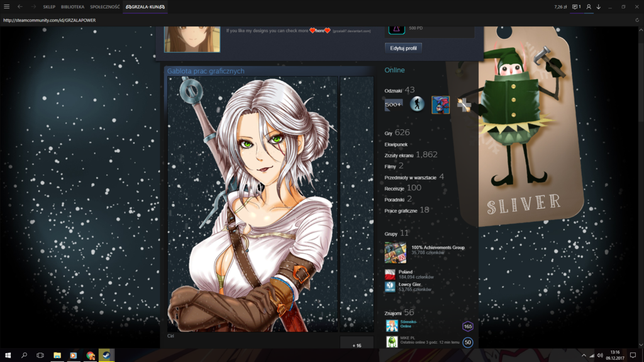
Task: Open the Poradniki 2 guides link
Action: pyautogui.click(x=398, y=199)
